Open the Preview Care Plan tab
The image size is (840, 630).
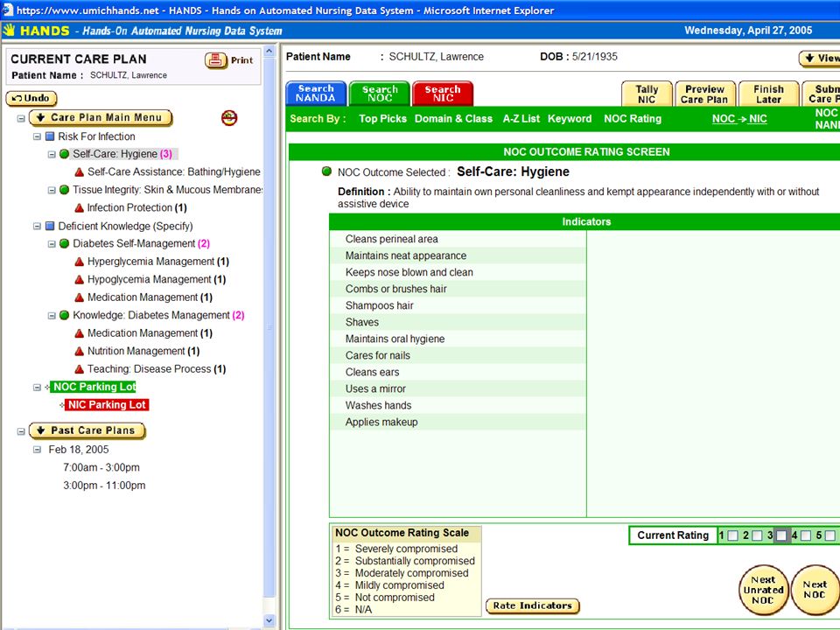pyautogui.click(x=704, y=94)
